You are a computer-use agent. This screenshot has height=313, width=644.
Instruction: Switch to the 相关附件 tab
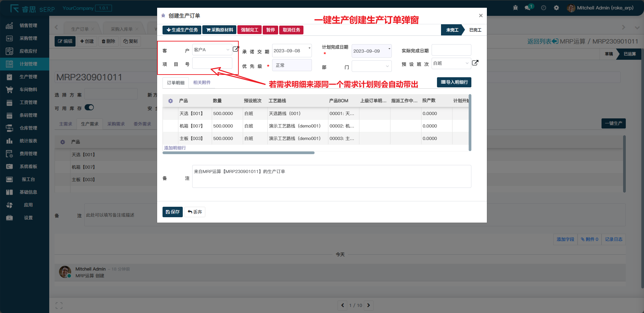(202, 83)
